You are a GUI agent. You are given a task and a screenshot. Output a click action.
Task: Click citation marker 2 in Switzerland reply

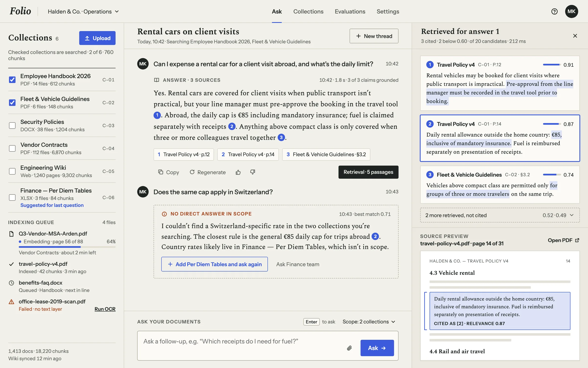[x=375, y=236]
